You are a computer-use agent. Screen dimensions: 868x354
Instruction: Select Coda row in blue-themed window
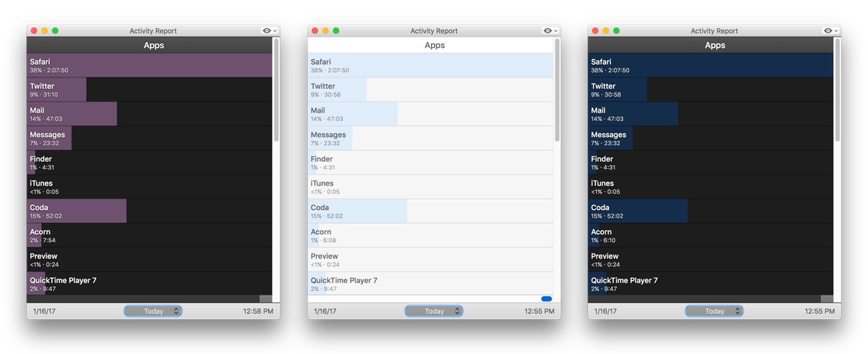pos(710,212)
